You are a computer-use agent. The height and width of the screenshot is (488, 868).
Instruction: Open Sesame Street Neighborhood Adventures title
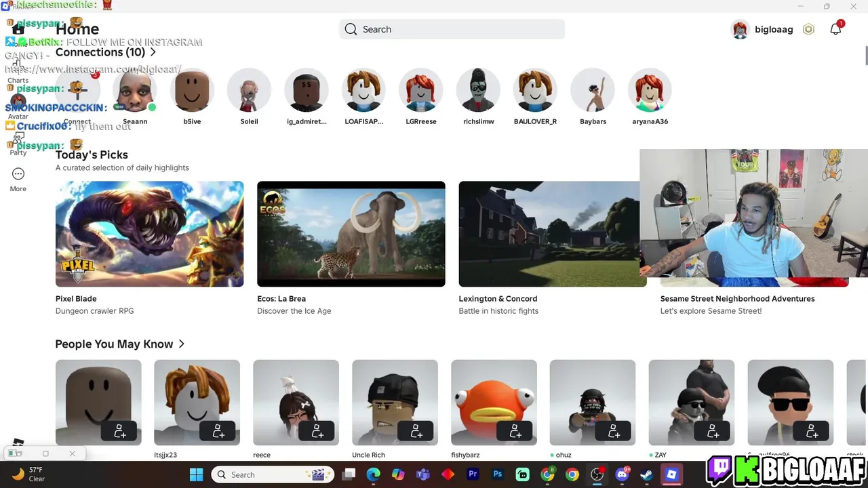point(738,298)
